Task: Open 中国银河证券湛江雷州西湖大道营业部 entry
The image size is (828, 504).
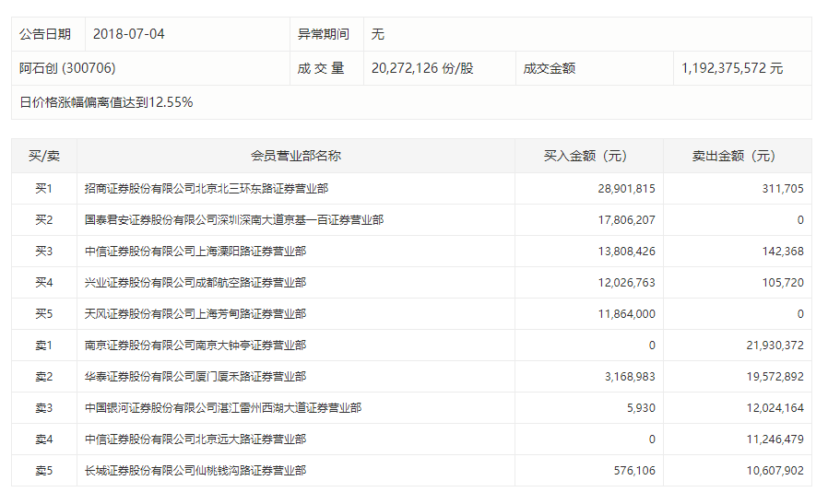Action: 222,408
